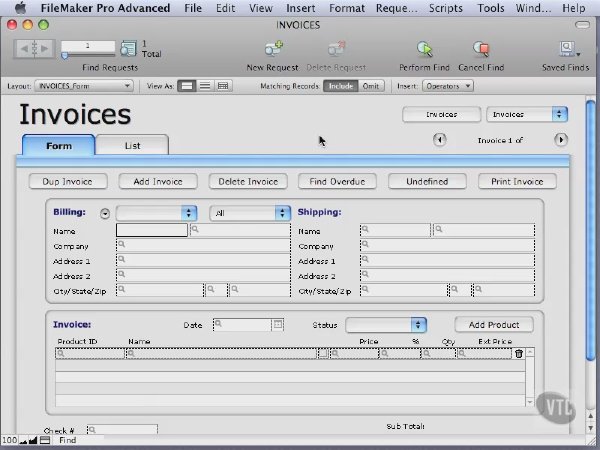This screenshot has height=450, width=600.
Task: Open the View menu
Action: coord(261,8)
